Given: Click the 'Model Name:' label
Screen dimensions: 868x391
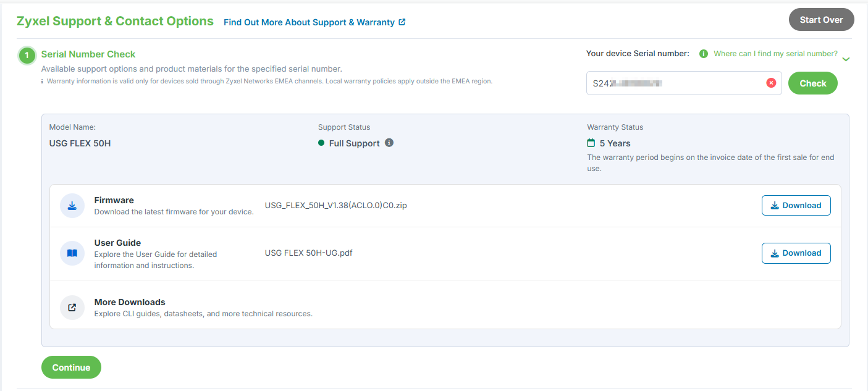Looking at the screenshot, I should 72,127.
